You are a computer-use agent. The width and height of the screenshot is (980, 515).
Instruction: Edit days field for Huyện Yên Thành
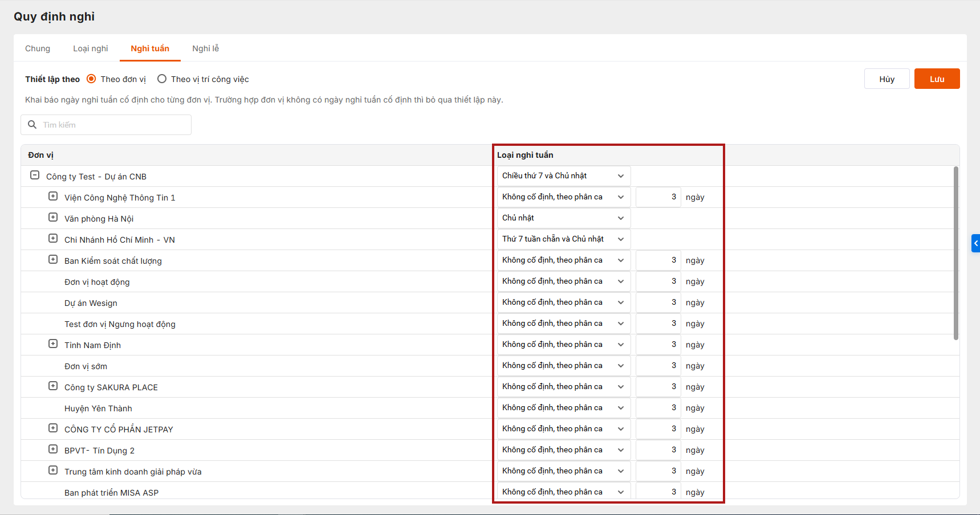658,408
